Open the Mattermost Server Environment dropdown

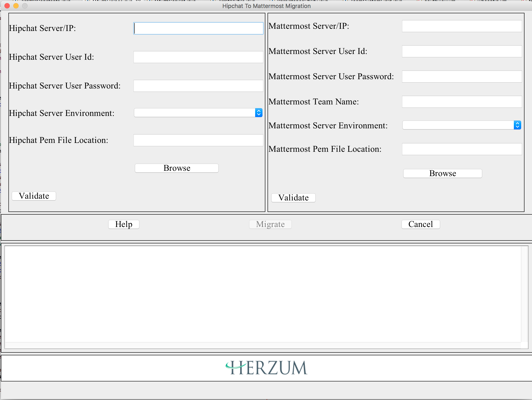coord(462,125)
